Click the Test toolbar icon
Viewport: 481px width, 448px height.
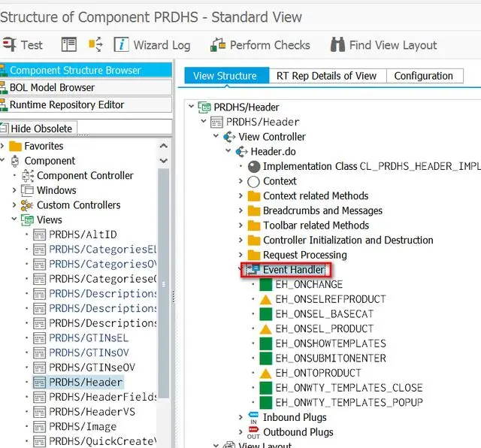(9, 45)
